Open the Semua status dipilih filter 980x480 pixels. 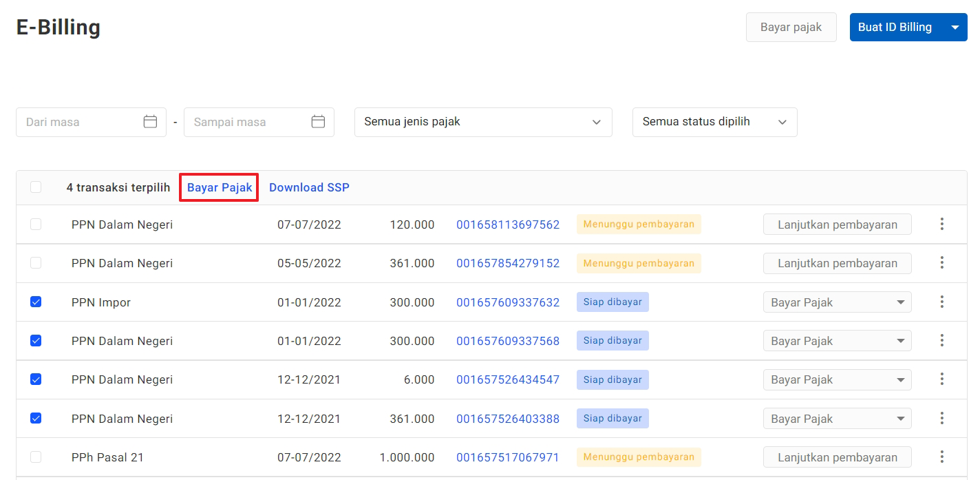(714, 122)
